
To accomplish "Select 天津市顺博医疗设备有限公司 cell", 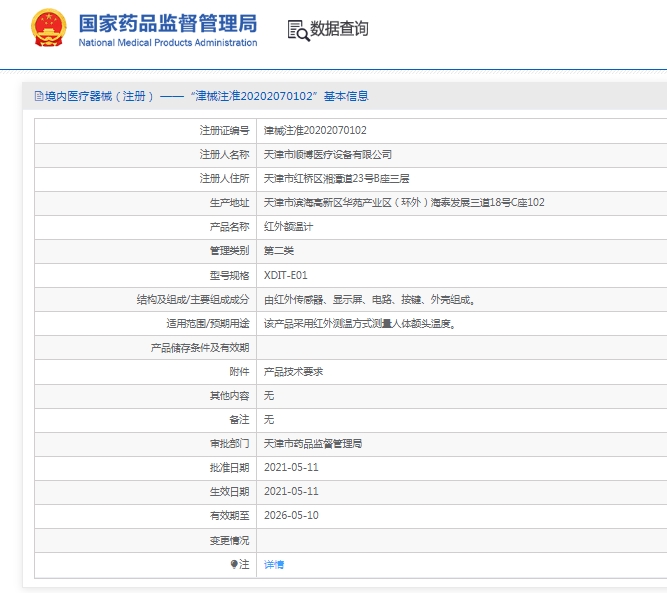I will tap(328, 154).
